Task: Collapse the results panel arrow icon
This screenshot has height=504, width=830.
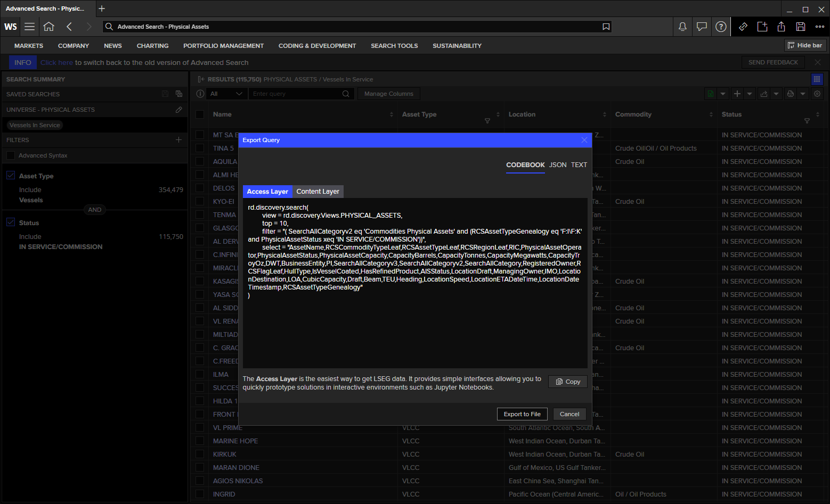Action: (201, 79)
